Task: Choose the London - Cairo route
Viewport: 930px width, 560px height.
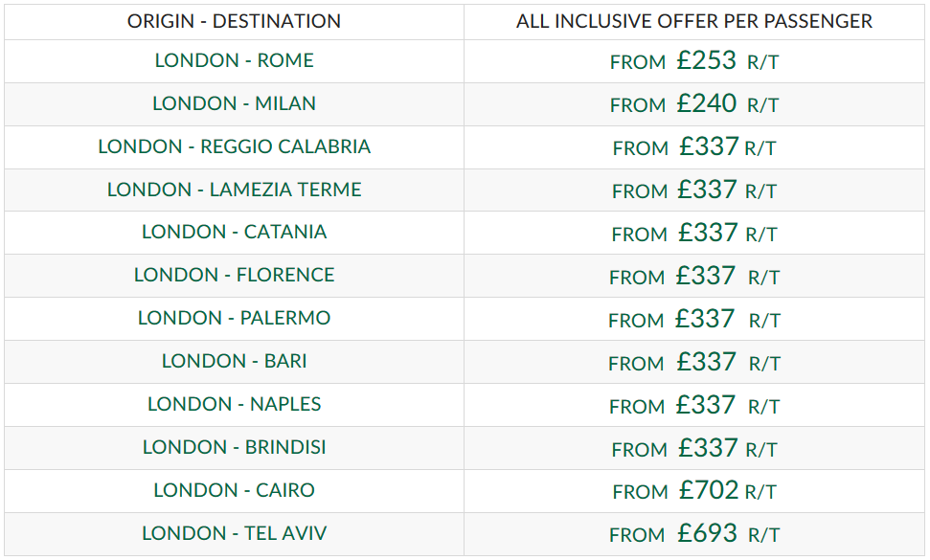Action: pyautogui.click(x=234, y=490)
